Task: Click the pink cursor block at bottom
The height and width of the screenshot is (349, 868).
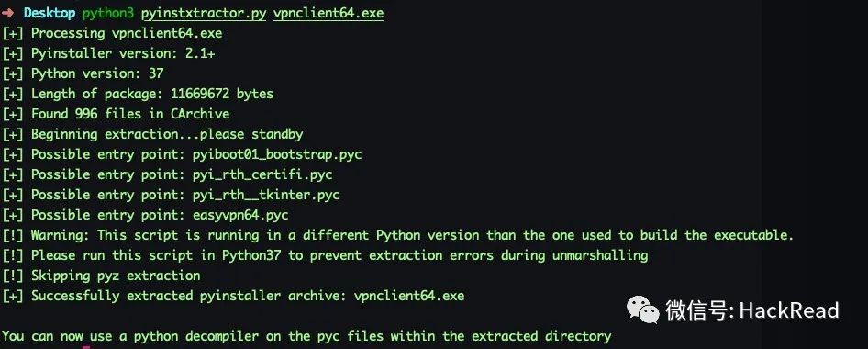Action: (86, 347)
